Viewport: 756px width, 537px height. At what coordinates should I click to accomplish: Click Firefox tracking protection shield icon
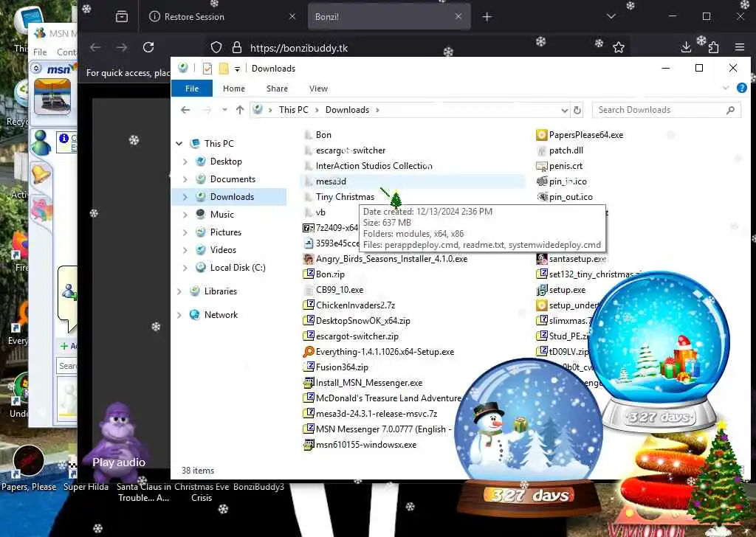pyautogui.click(x=216, y=47)
